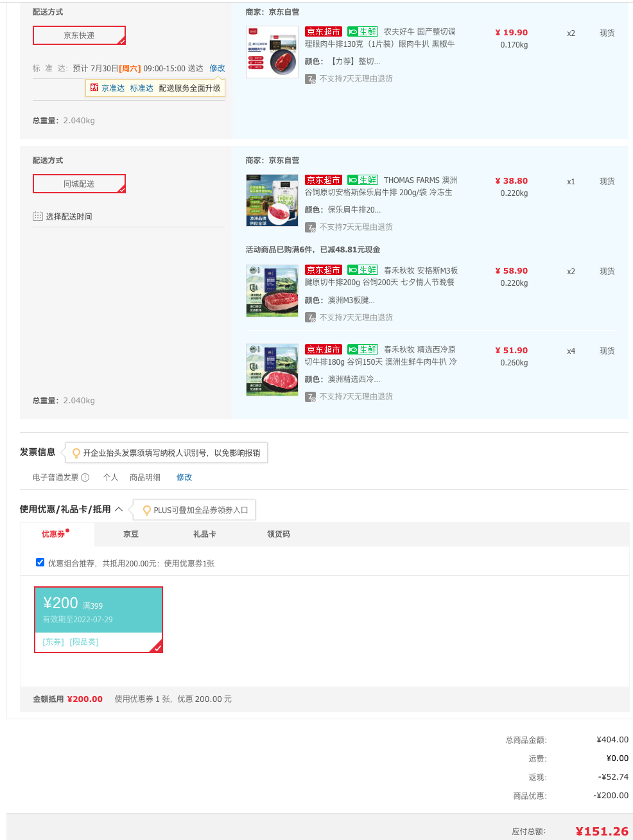
Task: Click 总商品金额 ¥404.00 value
Action: 612,739
